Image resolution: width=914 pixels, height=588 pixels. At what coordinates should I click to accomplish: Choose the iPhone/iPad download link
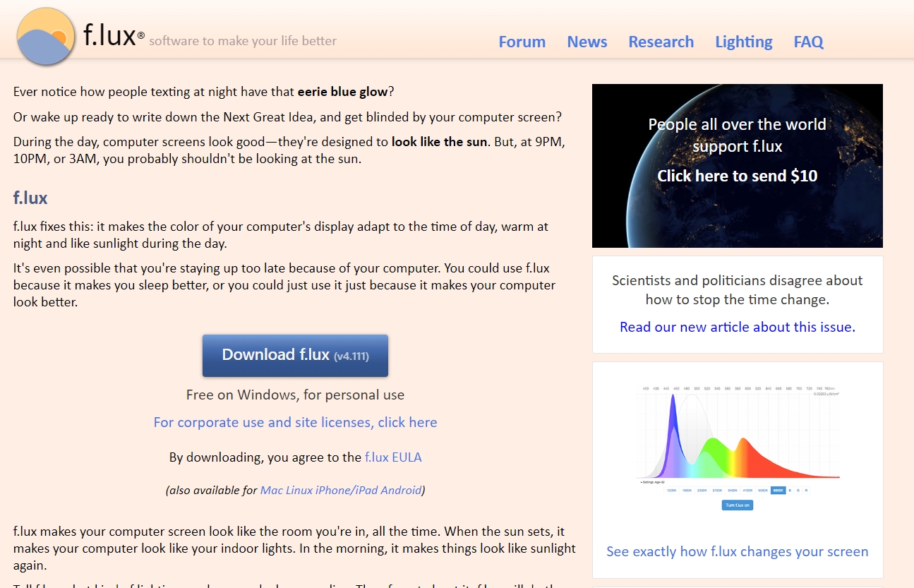pyautogui.click(x=346, y=490)
